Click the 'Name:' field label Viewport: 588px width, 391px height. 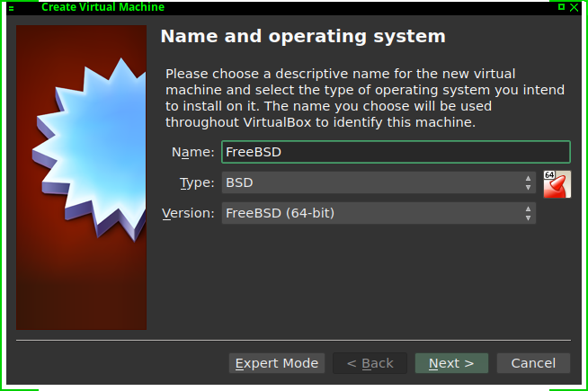click(192, 152)
